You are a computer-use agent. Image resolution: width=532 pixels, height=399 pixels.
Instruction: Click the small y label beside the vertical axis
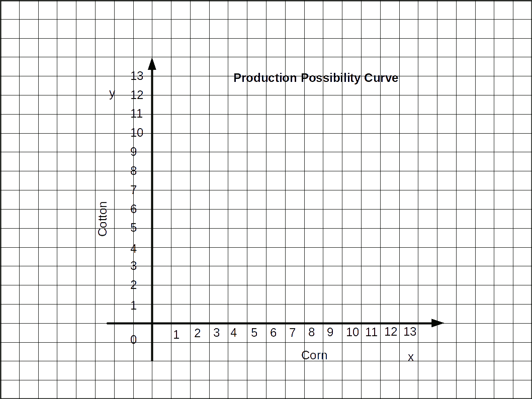click(112, 94)
